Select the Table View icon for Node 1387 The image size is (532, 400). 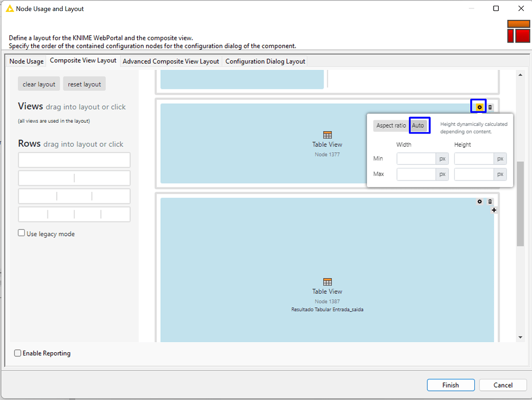(327, 283)
